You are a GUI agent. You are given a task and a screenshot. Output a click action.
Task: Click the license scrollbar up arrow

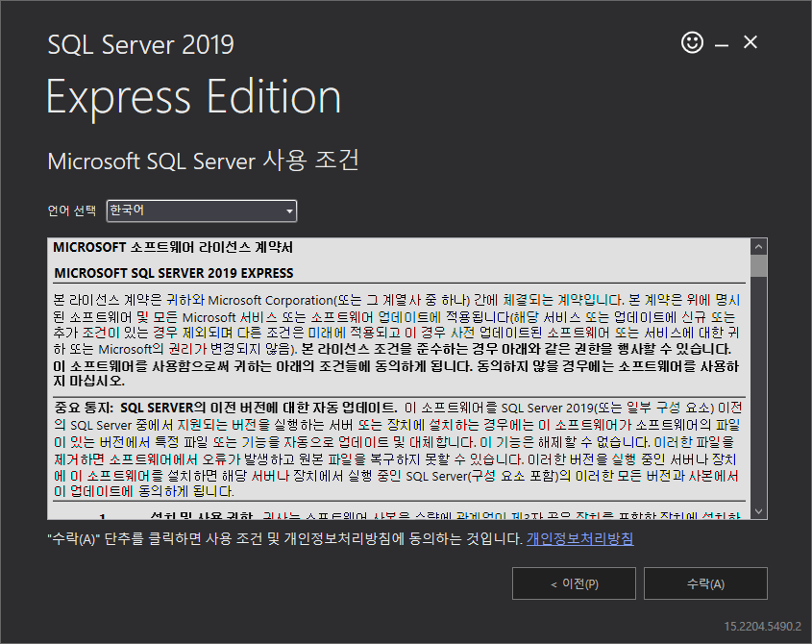coord(758,247)
